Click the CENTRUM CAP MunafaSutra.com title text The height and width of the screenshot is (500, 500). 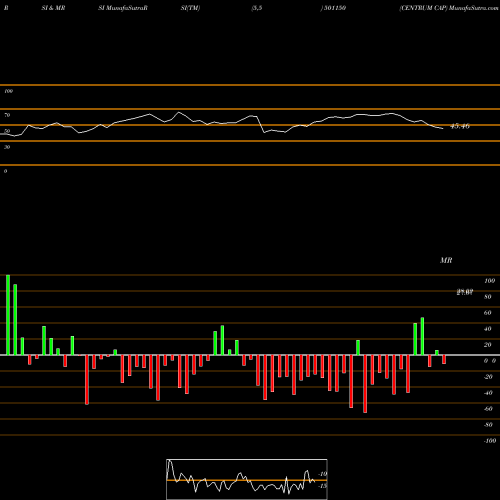point(449,8)
